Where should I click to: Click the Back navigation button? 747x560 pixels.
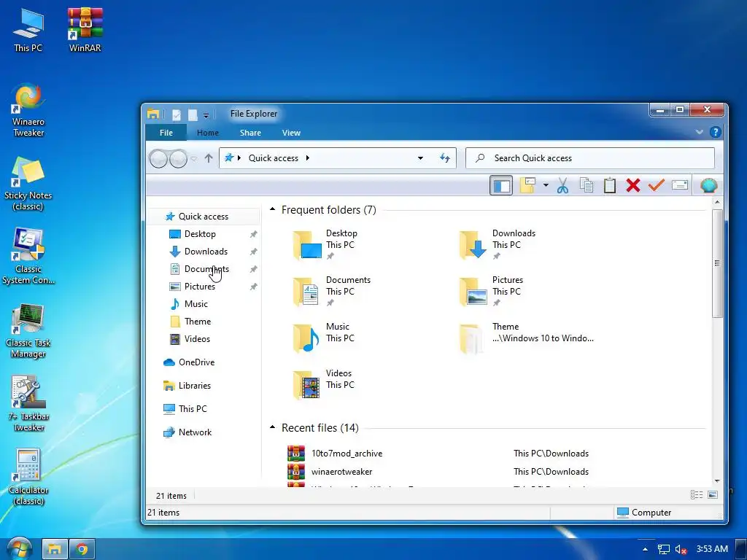158,158
